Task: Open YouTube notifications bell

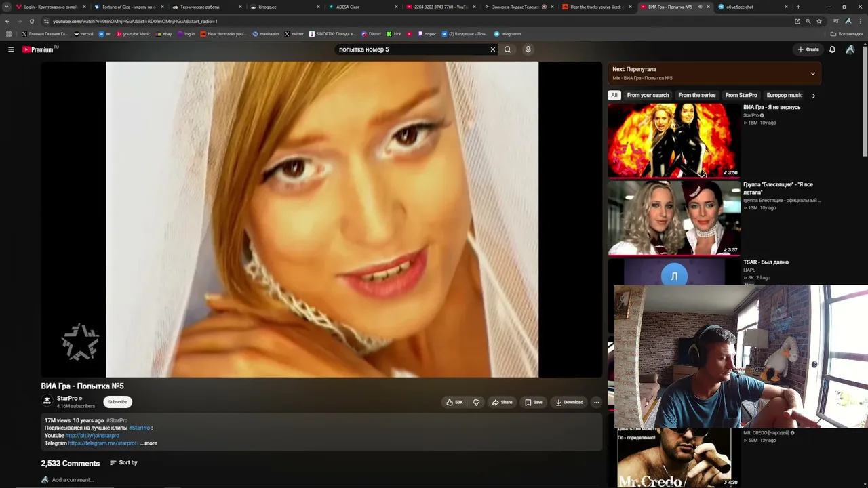Action: tap(832, 49)
